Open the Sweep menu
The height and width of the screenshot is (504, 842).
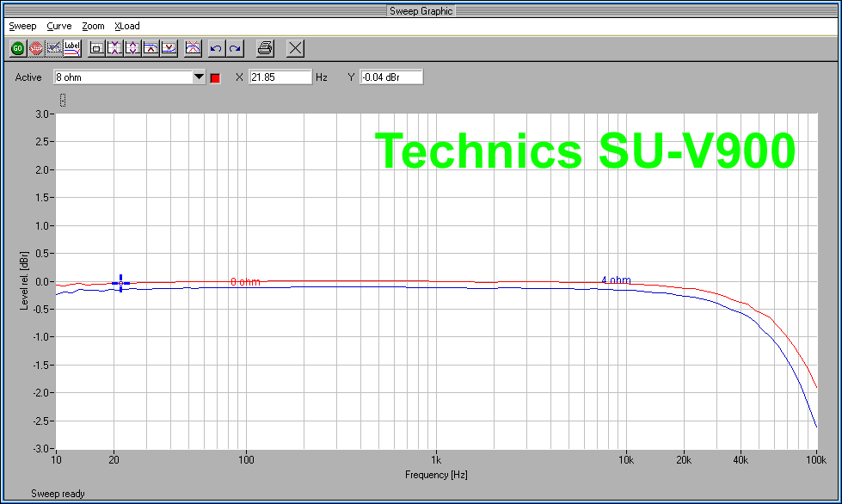tap(22, 26)
